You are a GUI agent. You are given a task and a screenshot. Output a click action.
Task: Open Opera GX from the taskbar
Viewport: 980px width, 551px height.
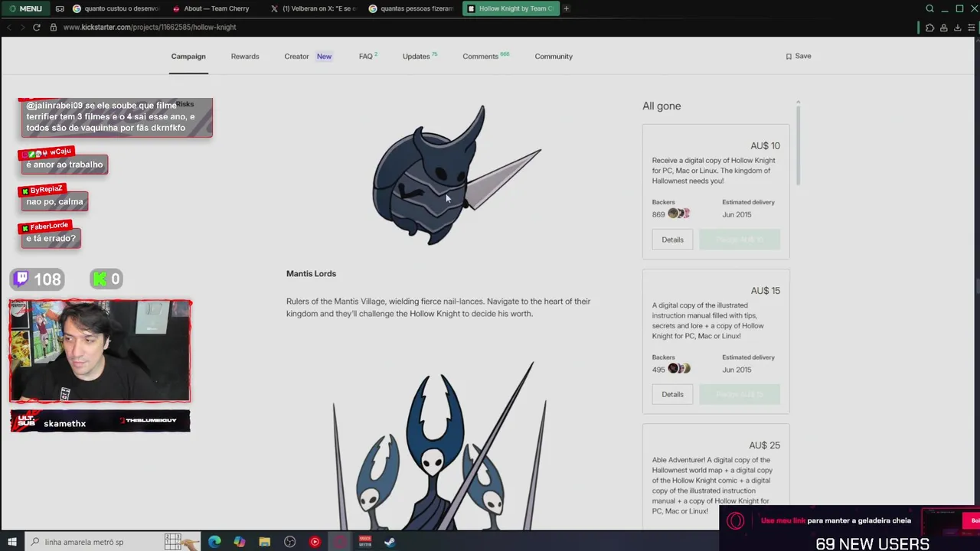340,542
